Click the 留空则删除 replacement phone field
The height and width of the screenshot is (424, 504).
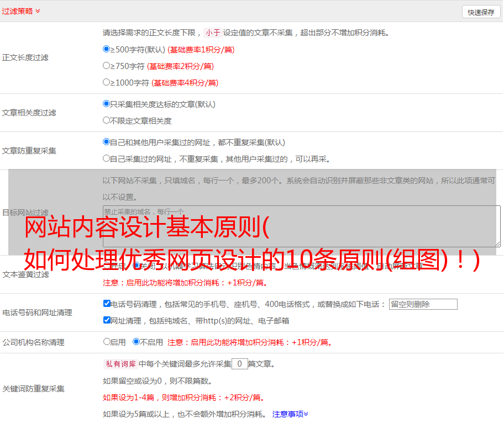[x=423, y=304]
